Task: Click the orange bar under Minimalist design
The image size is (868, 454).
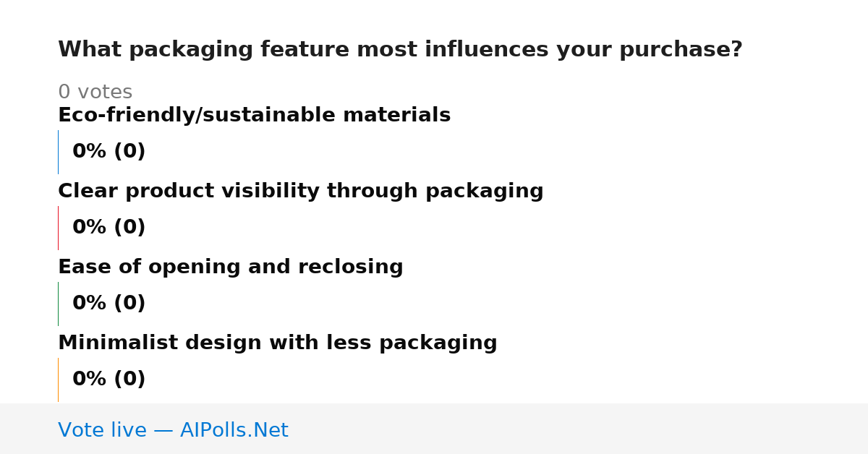Action: pos(59,380)
